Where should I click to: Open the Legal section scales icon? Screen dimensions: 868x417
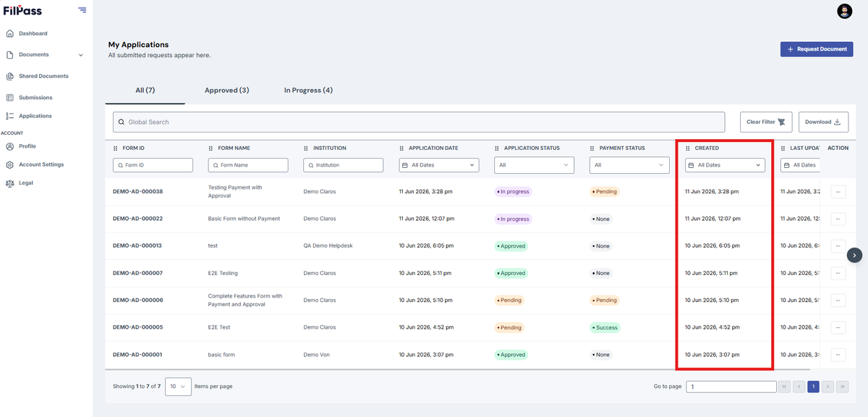(10, 183)
